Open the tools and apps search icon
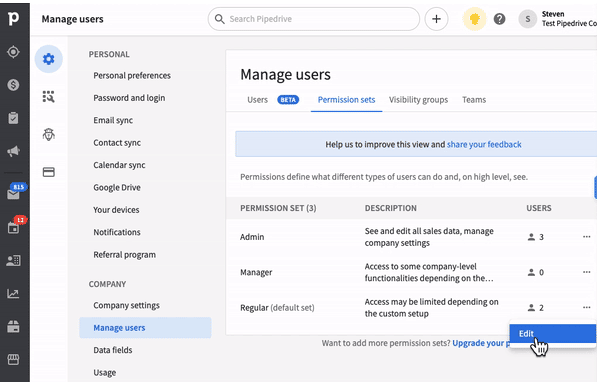The width and height of the screenshot is (597, 382). [49, 97]
